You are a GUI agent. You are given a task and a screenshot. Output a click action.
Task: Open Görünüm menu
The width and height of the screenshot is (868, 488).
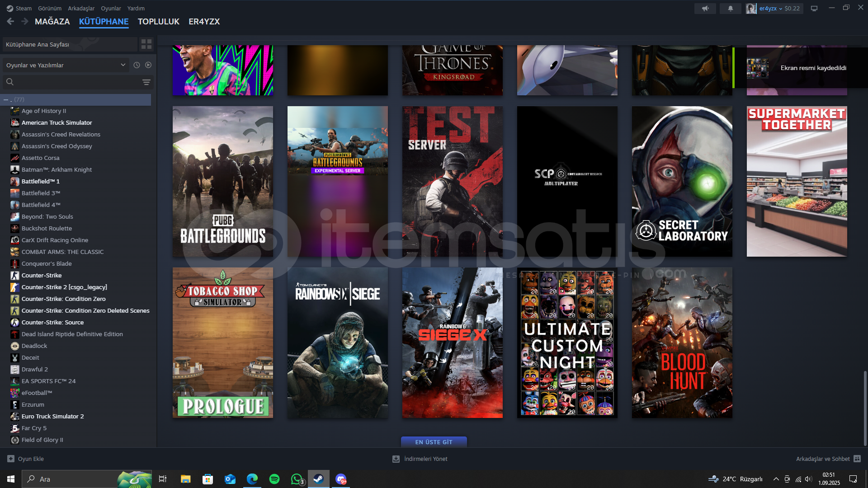point(50,8)
